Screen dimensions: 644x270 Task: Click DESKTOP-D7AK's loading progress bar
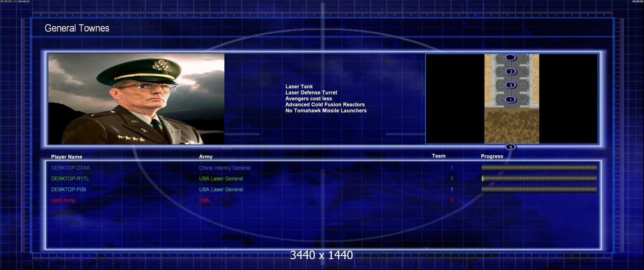click(539, 167)
